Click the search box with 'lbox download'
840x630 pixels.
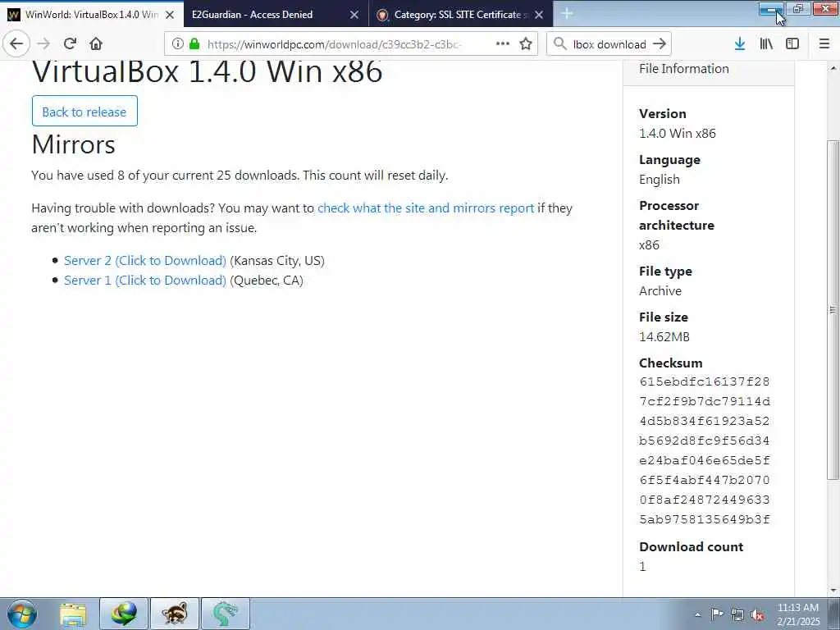[609, 44]
